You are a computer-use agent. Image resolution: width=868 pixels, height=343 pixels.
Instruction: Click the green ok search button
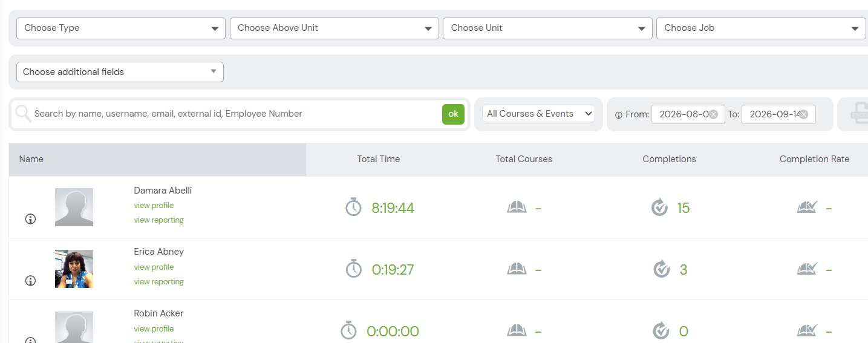point(453,114)
